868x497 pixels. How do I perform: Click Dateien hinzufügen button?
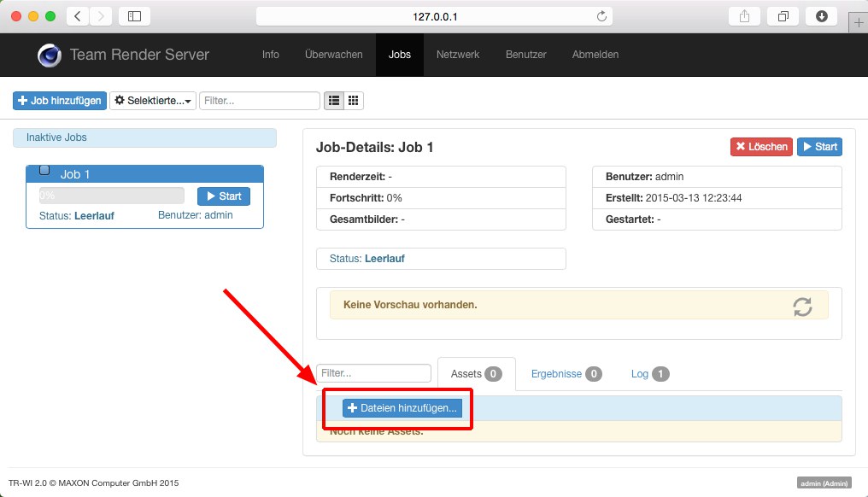[402, 408]
